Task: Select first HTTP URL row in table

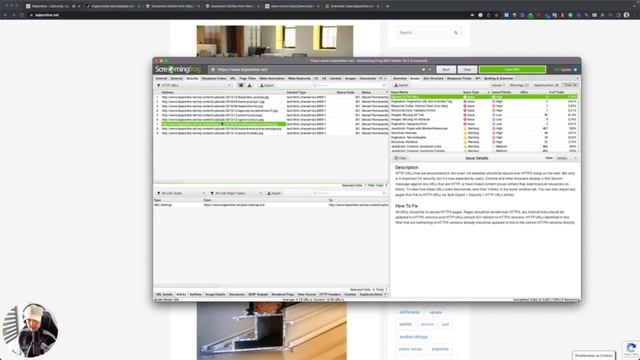Action: pos(271,97)
